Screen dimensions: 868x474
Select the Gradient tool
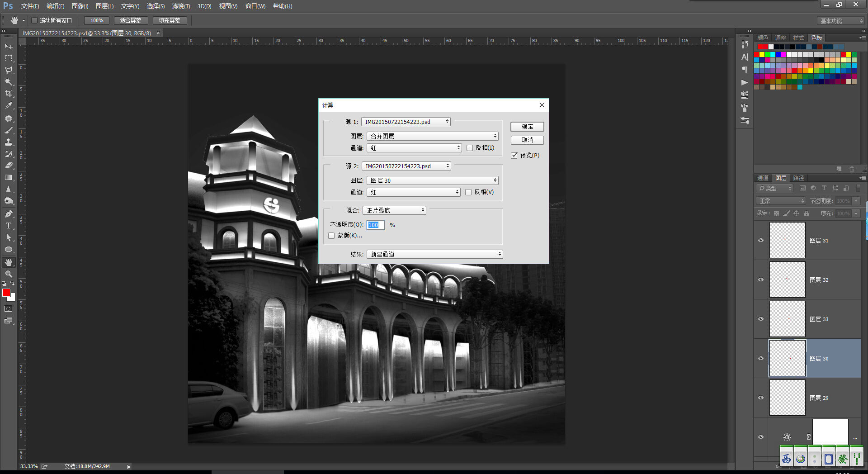(9, 177)
